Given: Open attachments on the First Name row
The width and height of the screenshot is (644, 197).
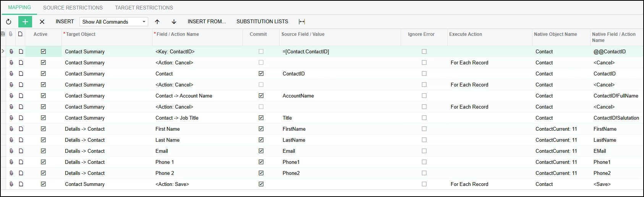Looking at the screenshot, I should pos(11,129).
